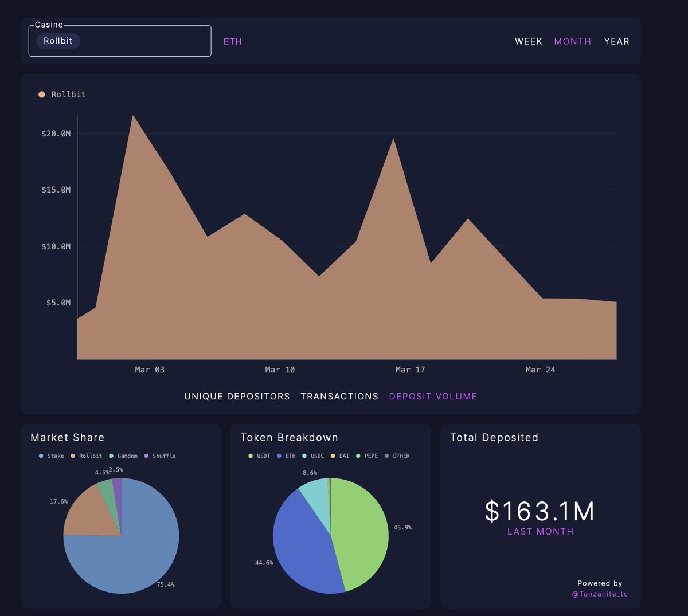This screenshot has width=688, height=616.
Task: Toggle PEPE in Token Breakdown legend
Action: point(367,456)
